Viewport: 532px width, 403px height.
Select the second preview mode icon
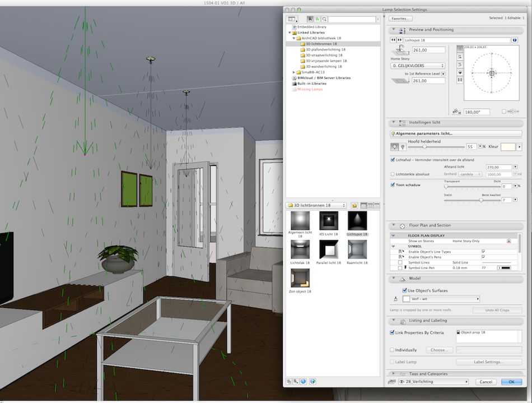click(x=460, y=57)
